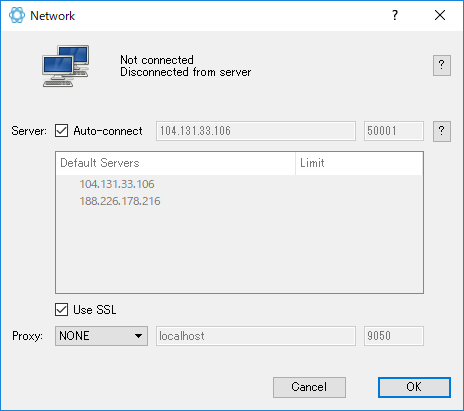Image resolution: width=464 pixels, height=411 pixels.
Task: Click the Proxy dropdown arrow
Action: [138, 336]
